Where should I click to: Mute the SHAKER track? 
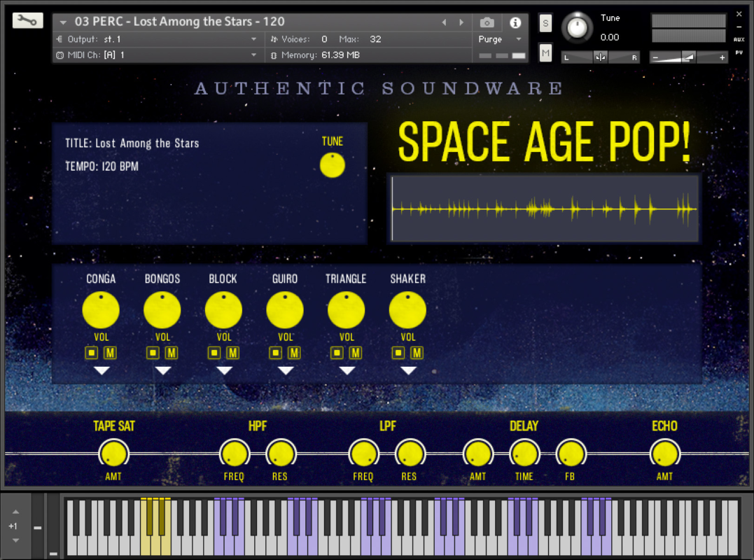coord(417,353)
